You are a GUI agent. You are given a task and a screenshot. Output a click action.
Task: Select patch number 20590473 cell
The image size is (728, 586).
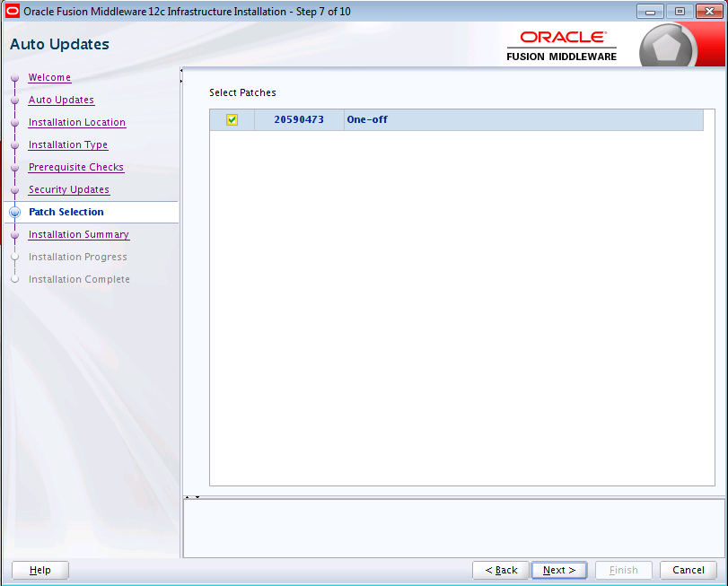pos(299,119)
